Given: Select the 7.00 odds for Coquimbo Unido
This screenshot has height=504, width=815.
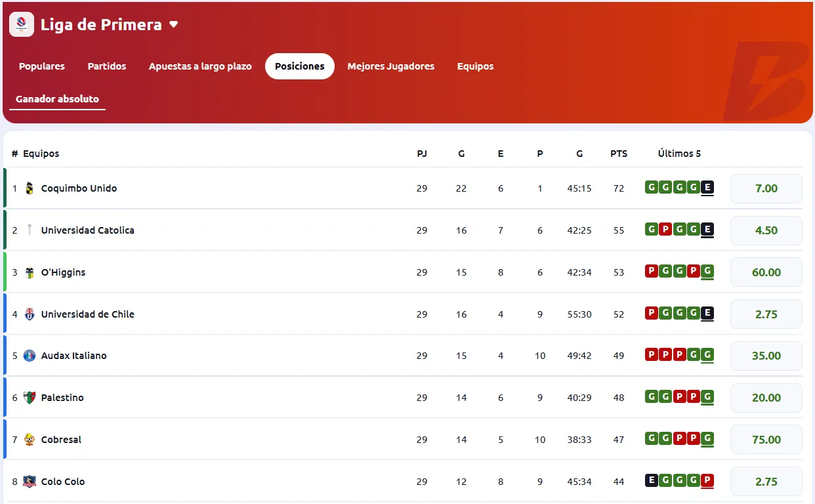Looking at the screenshot, I should click(766, 188).
